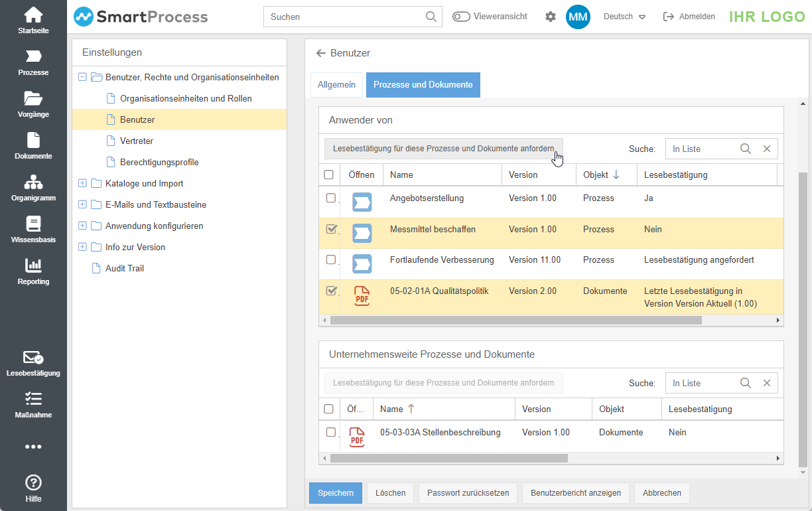Open the Deutsch language dropdown
The image size is (812, 511).
624,17
